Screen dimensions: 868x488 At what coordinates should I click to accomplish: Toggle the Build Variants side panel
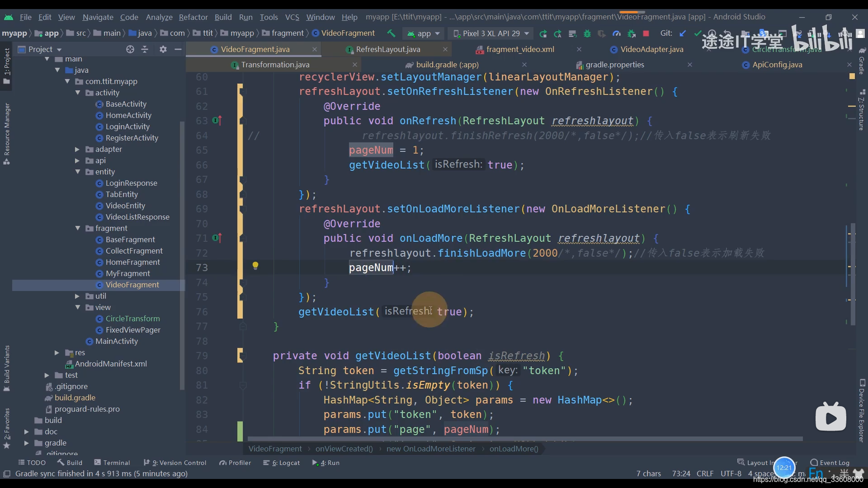[7, 368]
